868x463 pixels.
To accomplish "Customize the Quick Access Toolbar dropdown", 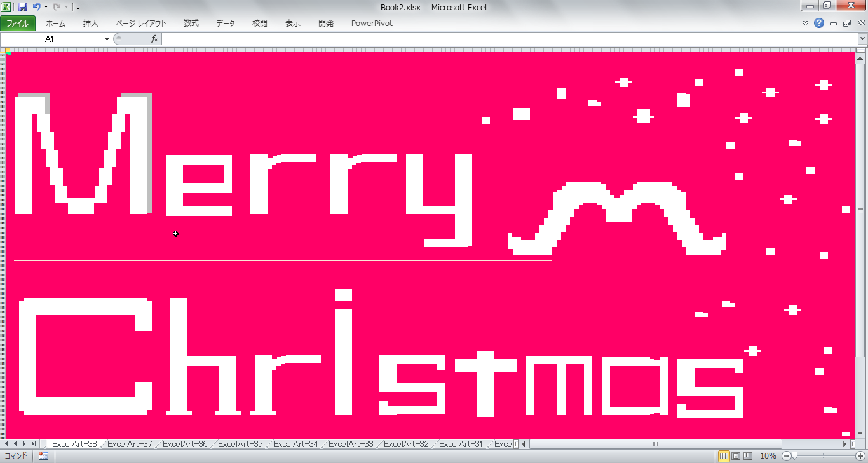I will click(x=78, y=8).
